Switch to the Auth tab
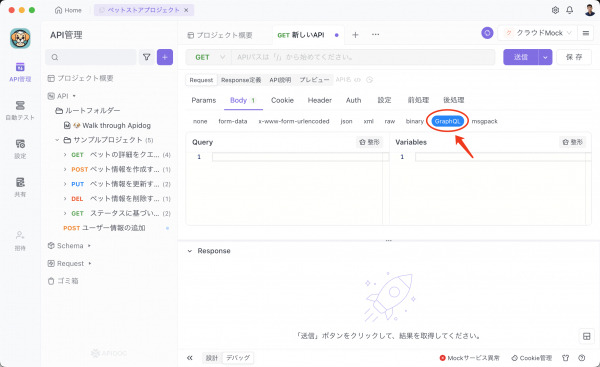This screenshot has height=367, width=600. pos(353,100)
